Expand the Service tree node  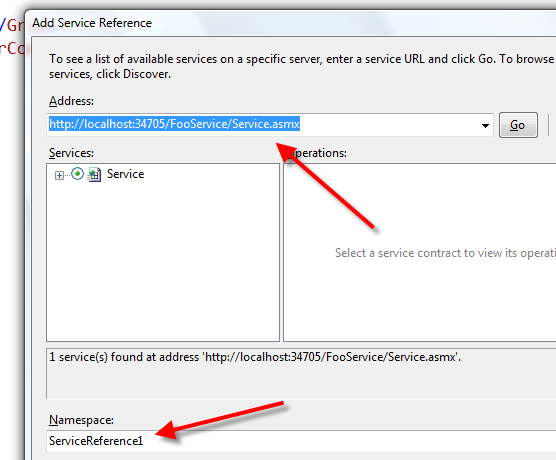click(59, 175)
